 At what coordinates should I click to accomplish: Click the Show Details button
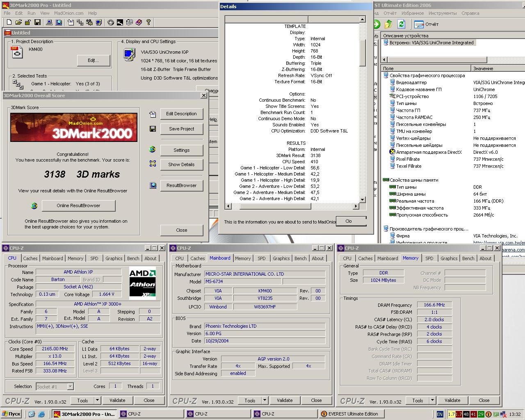pos(181,164)
